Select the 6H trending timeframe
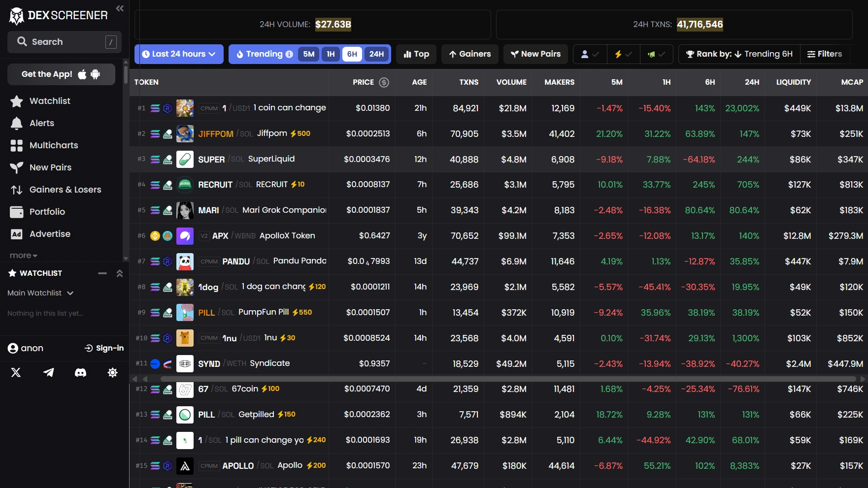The image size is (868, 488). pyautogui.click(x=352, y=54)
